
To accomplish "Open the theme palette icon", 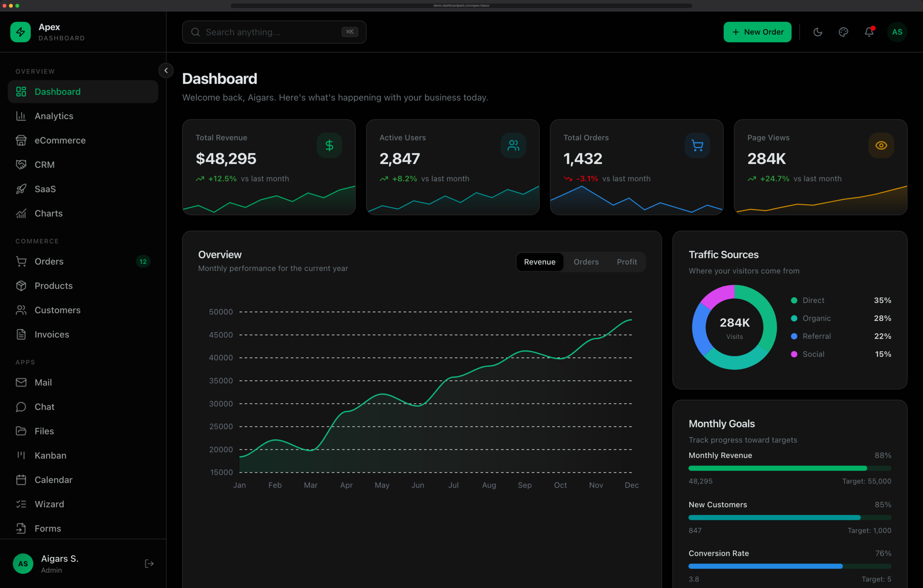I will tap(843, 32).
